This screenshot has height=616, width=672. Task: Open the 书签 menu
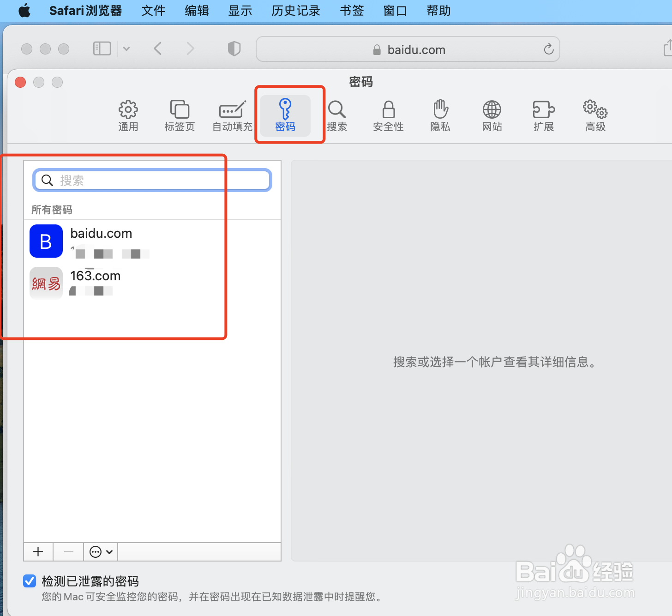pyautogui.click(x=352, y=11)
